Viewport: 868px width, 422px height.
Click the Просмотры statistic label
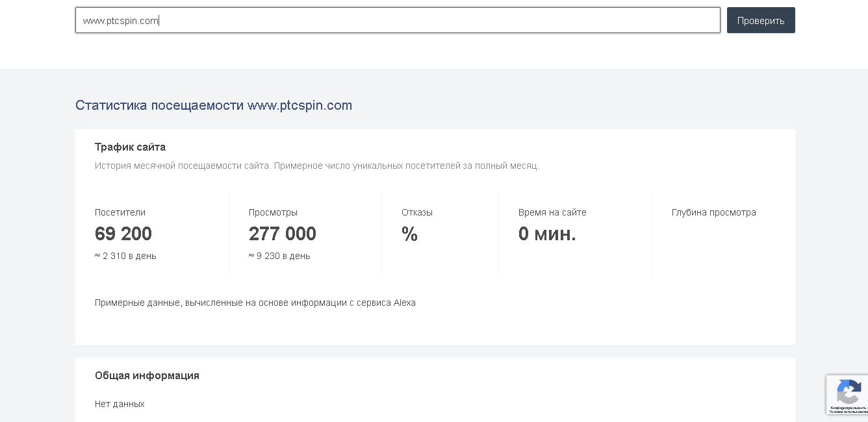pyautogui.click(x=273, y=212)
